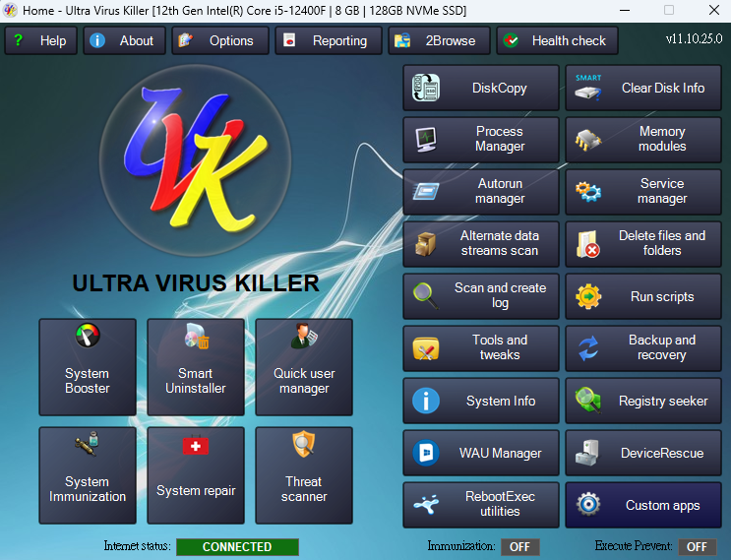
Task: Open the Reporting section
Action: pyautogui.click(x=329, y=40)
